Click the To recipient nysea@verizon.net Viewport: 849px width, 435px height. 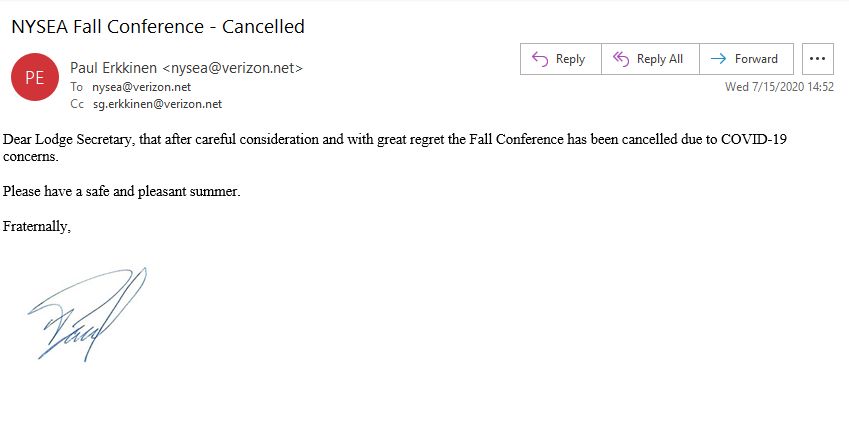[141, 87]
